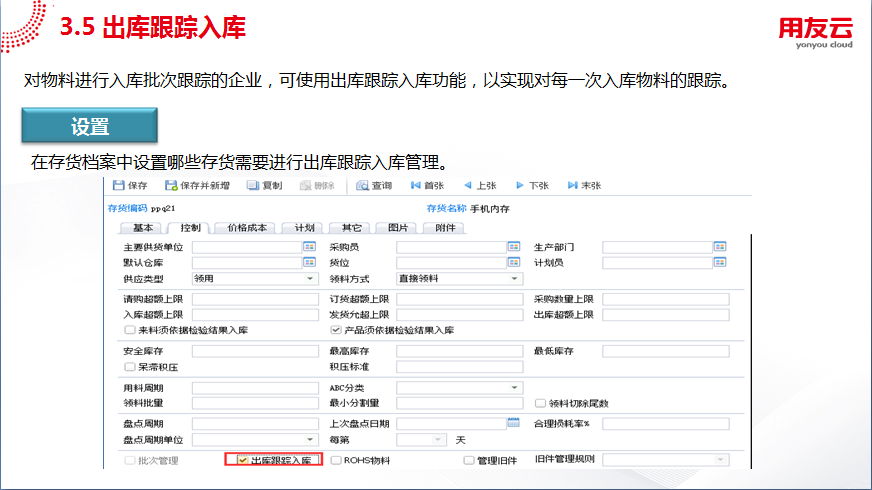Screen dimensions: 872x490
Task: Open calendar picker for 上次盘点日期
Action: [x=514, y=423]
